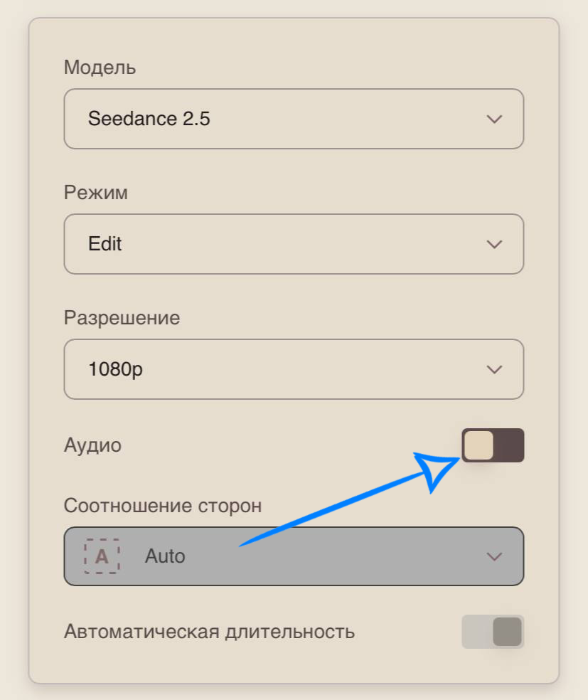Viewport: 588px width, 700px height.
Task: Click the dashed Auto aspect ratio icon
Action: (x=102, y=556)
